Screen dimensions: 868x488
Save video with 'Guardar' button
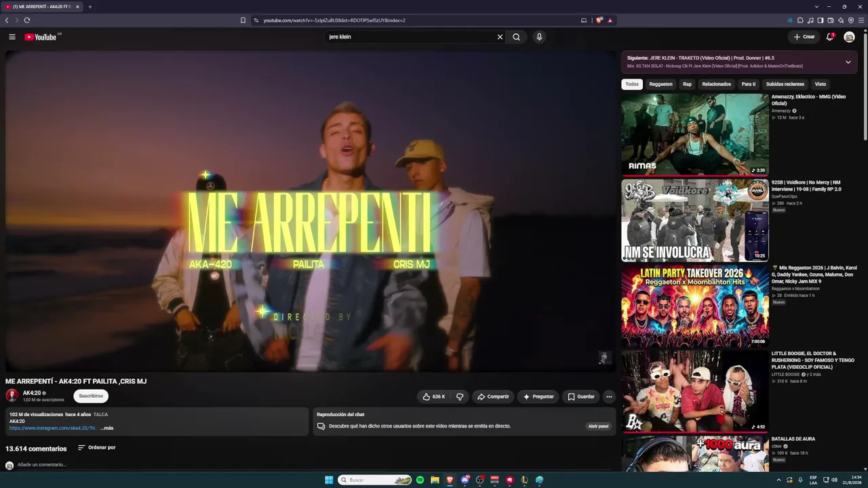pos(581,396)
